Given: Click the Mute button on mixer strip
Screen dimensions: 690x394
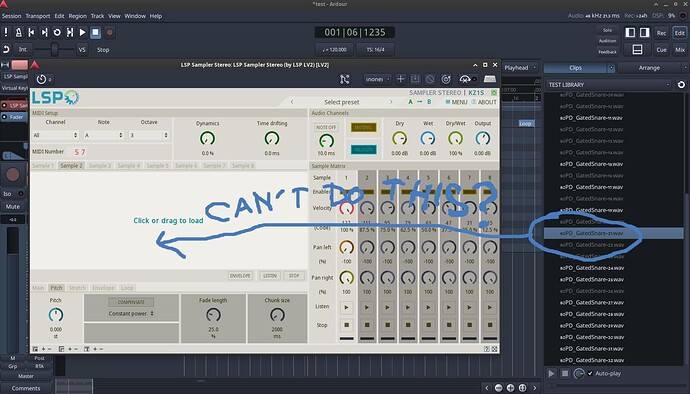Looking at the screenshot, I should click(x=13, y=206).
